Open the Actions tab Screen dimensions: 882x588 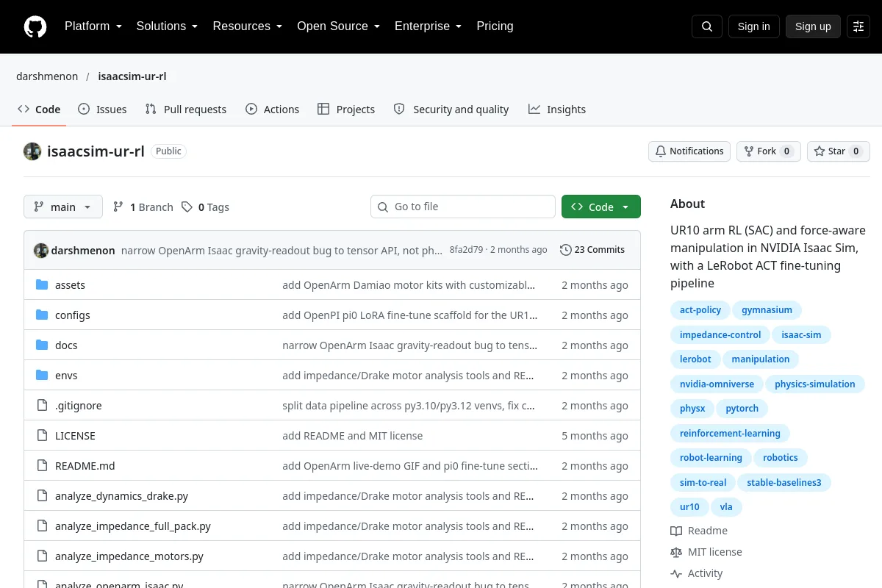point(272,110)
